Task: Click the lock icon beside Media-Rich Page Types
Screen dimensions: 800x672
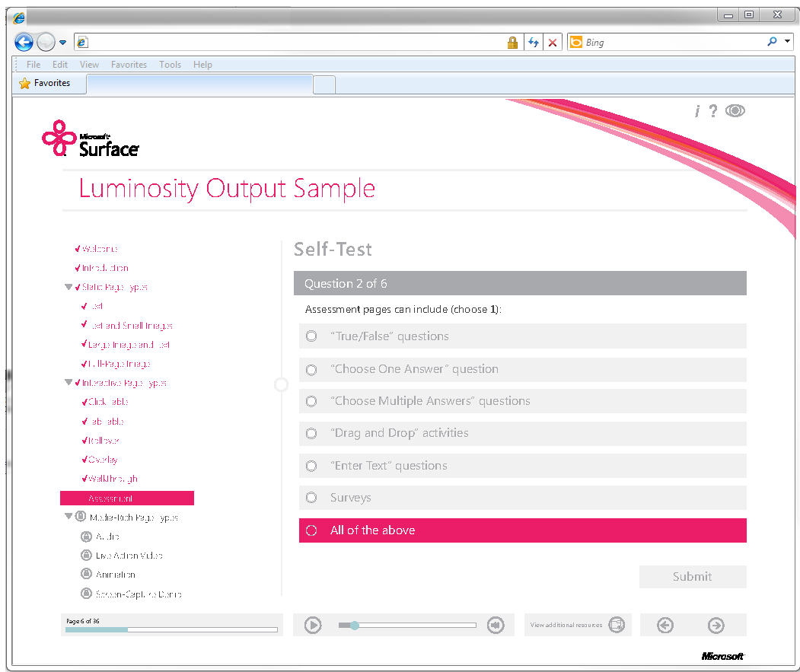Action: (80, 517)
